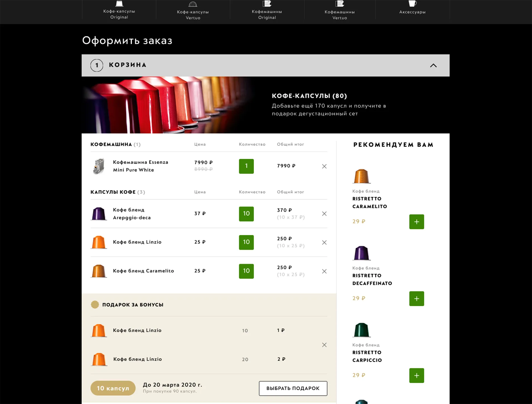
Task: Add Ristretto Decaffeinato with plus button
Action: pyautogui.click(x=416, y=299)
